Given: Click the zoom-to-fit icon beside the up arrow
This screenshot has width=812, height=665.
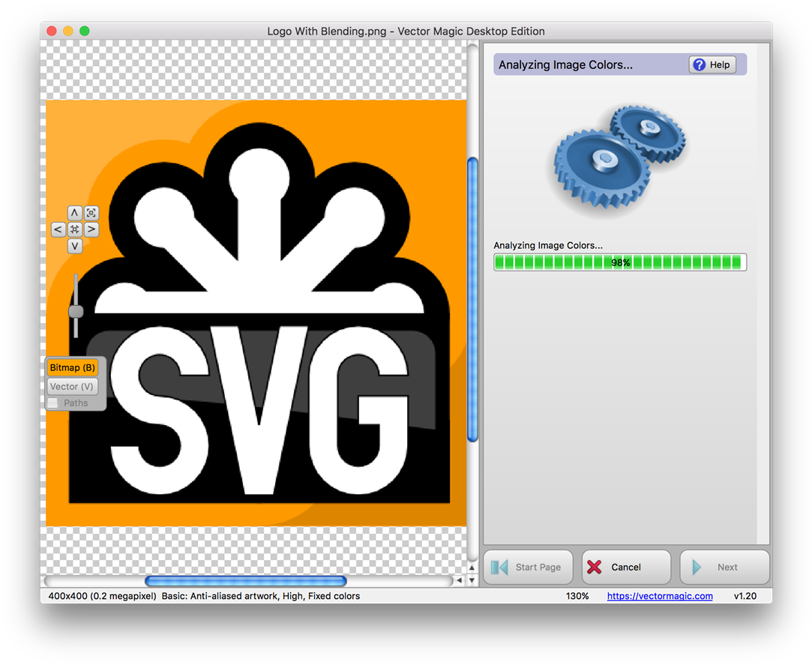Looking at the screenshot, I should tap(91, 213).
